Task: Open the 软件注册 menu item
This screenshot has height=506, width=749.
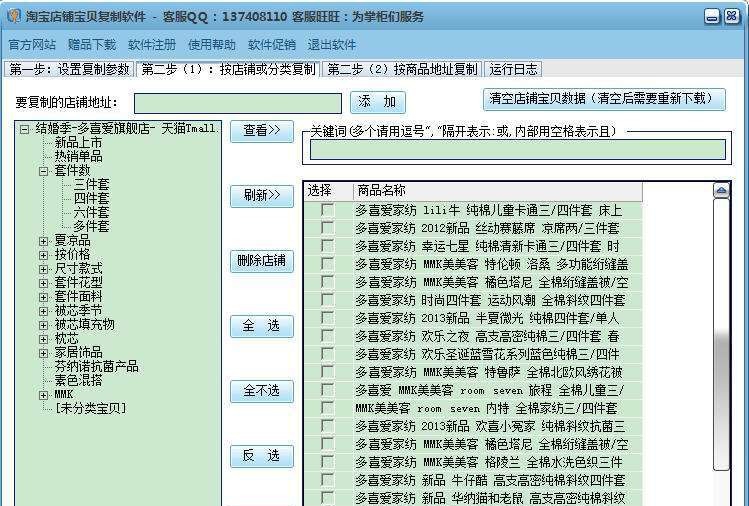Action: pyautogui.click(x=152, y=45)
